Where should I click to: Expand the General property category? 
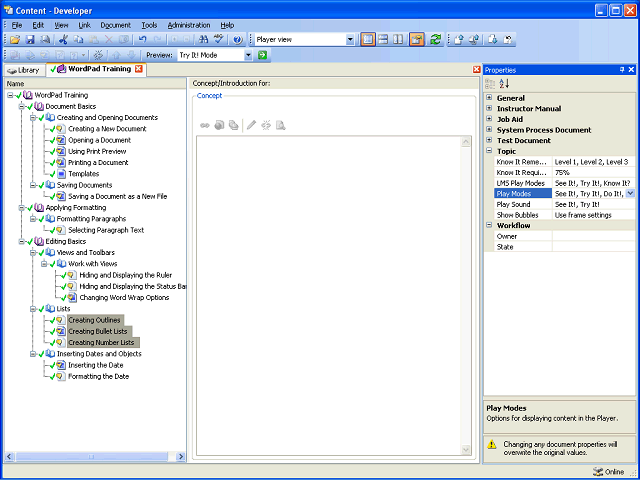(489, 98)
